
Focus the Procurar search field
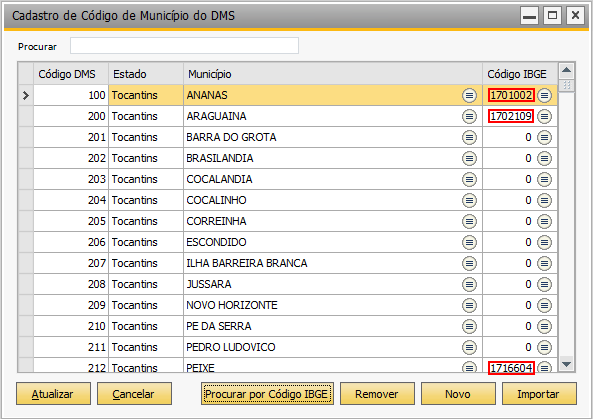tap(184, 46)
